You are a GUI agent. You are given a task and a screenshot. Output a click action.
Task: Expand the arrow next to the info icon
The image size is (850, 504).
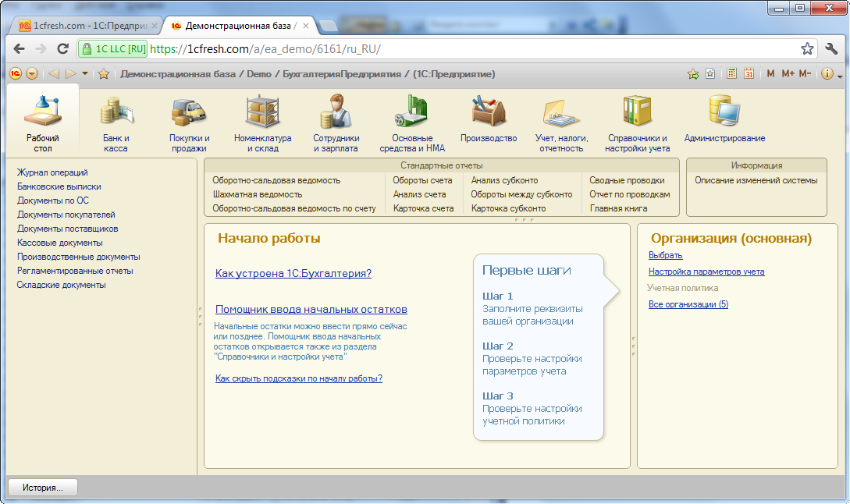[839, 74]
